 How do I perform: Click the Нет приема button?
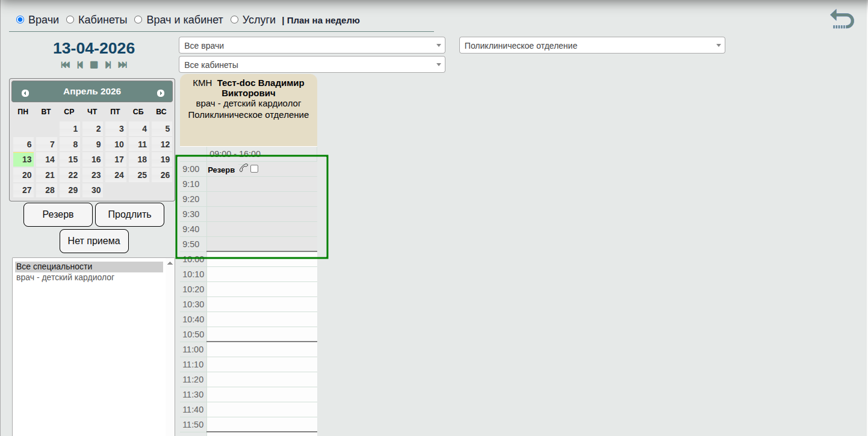pos(94,241)
